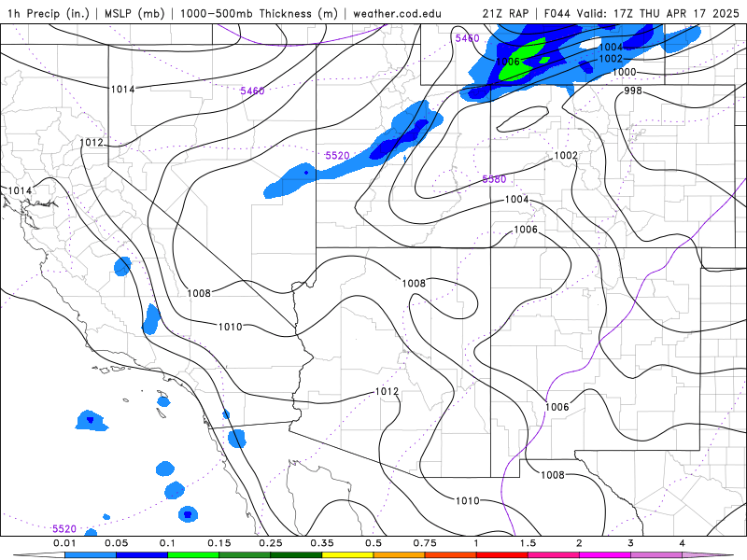This screenshot has height=560, width=747.
Task: Click the green heavy precipitation core
Action: pos(522,62)
